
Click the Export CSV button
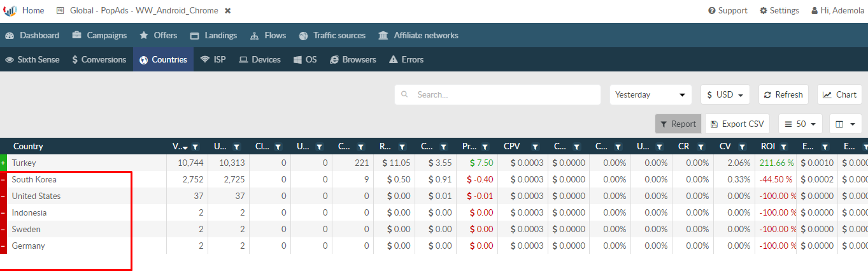tap(737, 124)
